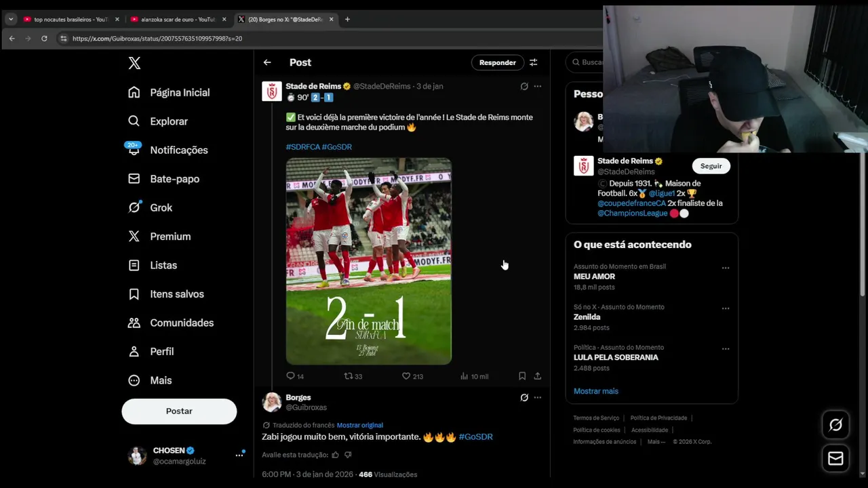This screenshot has height=488, width=868.
Task: Click Política de cookies footer link
Action: click(597, 430)
